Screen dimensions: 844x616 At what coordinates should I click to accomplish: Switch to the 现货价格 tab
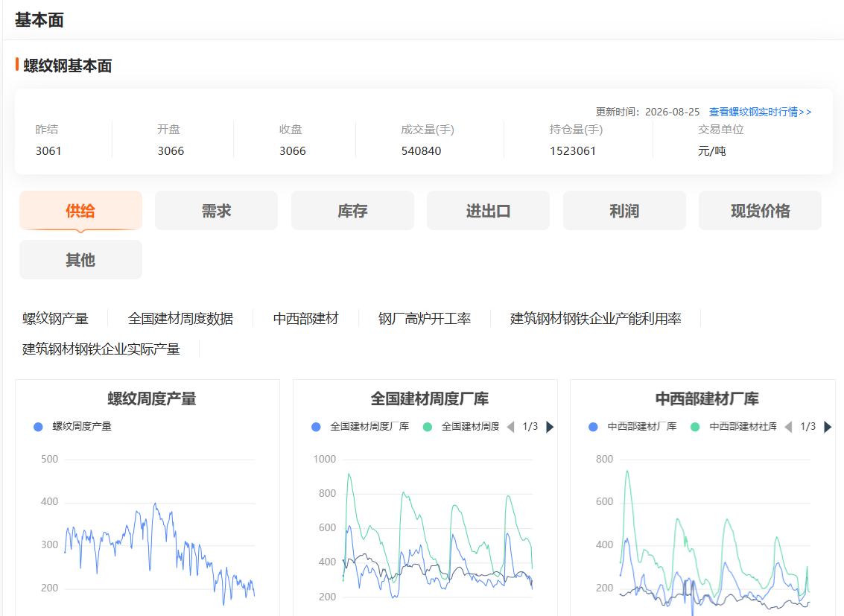pyautogui.click(x=760, y=211)
